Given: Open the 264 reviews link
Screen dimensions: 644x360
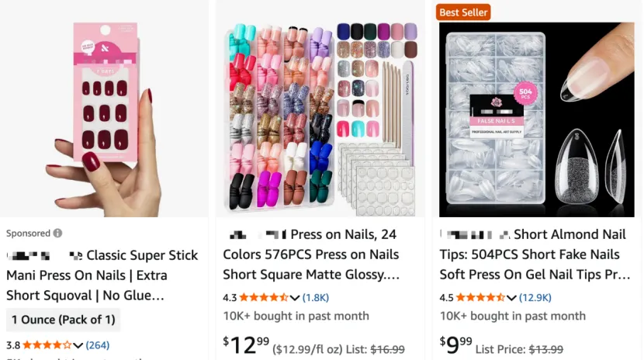Looking at the screenshot, I should tap(98, 345).
